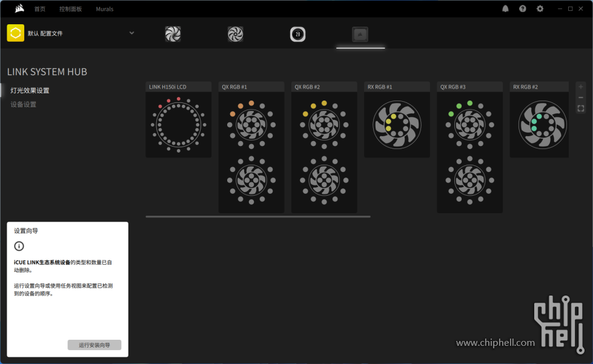The image size is (593, 364).
Task: Open the 首页 home tab
Action: 40,9
